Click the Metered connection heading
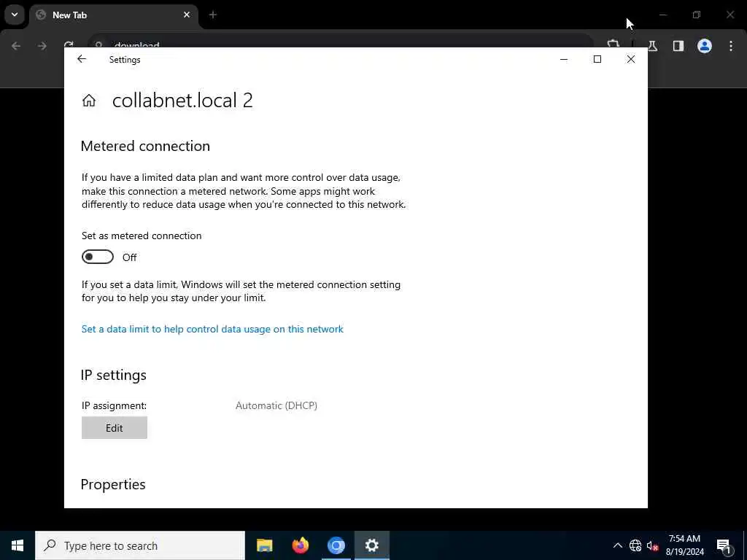Viewport: 747px width, 560px height. pos(145,146)
